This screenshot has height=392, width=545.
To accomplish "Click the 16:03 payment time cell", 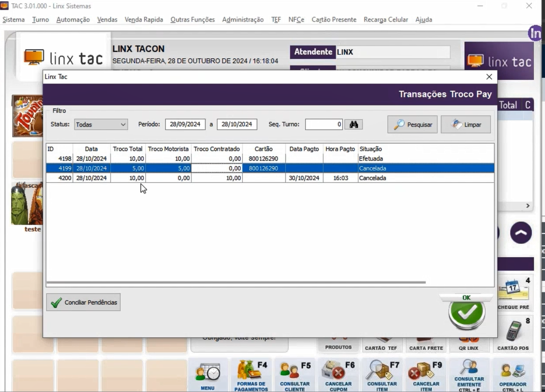I will pyautogui.click(x=341, y=178).
